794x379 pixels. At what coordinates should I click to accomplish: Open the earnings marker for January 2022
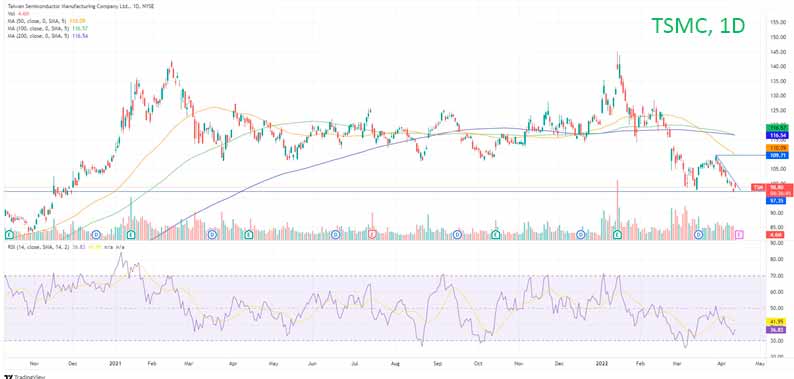(x=617, y=235)
